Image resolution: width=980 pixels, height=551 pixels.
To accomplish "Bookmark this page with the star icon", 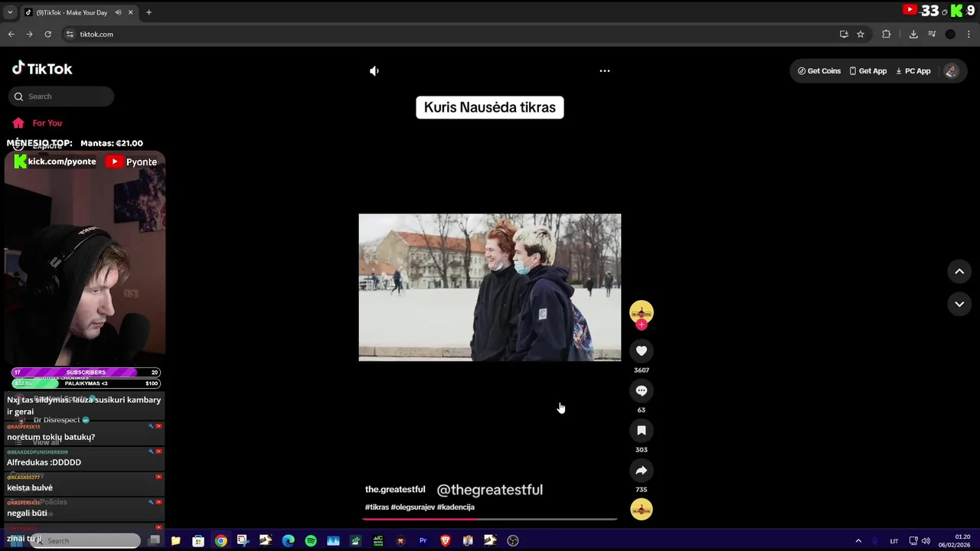I will (861, 34).
